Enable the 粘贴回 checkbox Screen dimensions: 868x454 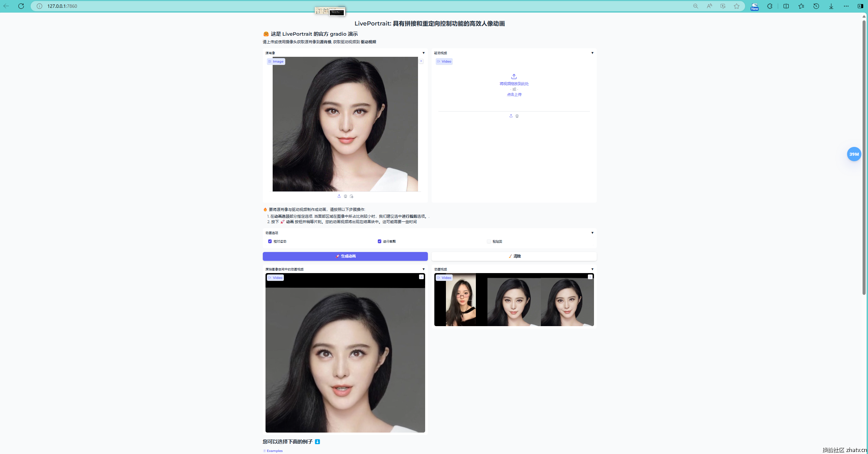(x=489, y=241)
